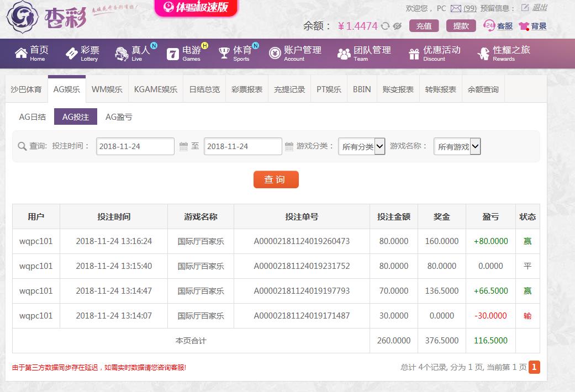The image size is (575, 392).
Task: Click the Home house icon
Action: (21, 53)
